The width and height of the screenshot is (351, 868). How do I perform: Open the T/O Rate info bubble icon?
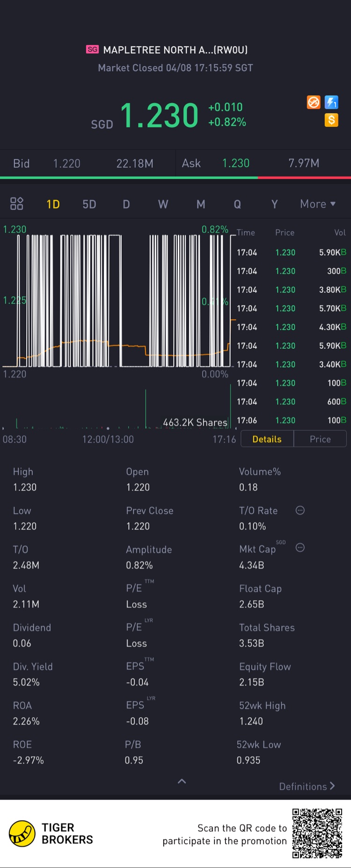[300, 510]
